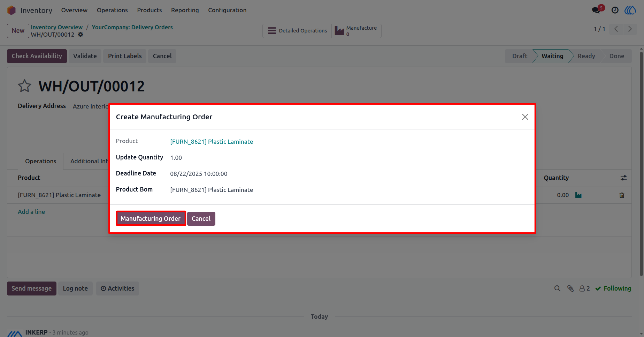Open the Product Bom selection field
Screen dimensions: 644x337
[212, 190]
